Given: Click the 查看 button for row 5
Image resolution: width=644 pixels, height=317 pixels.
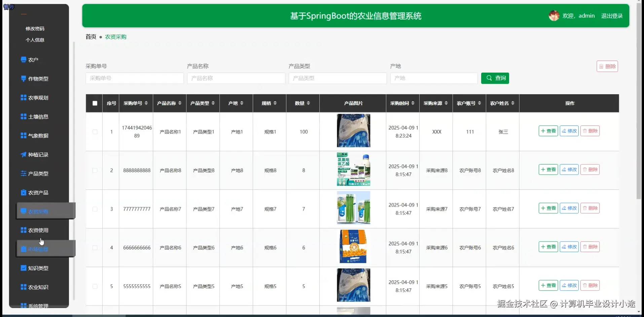Looking at the screenshot, I should (548, 285).
